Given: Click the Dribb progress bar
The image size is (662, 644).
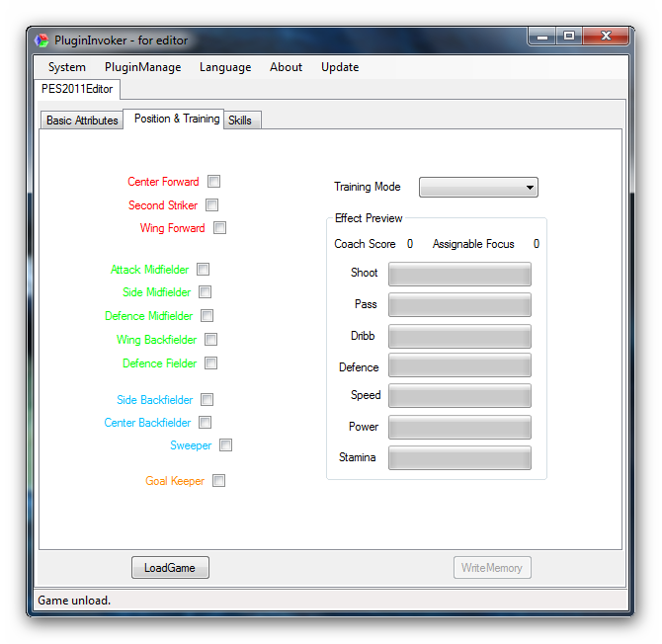Looking at the screenshot, I should [459, 337].
